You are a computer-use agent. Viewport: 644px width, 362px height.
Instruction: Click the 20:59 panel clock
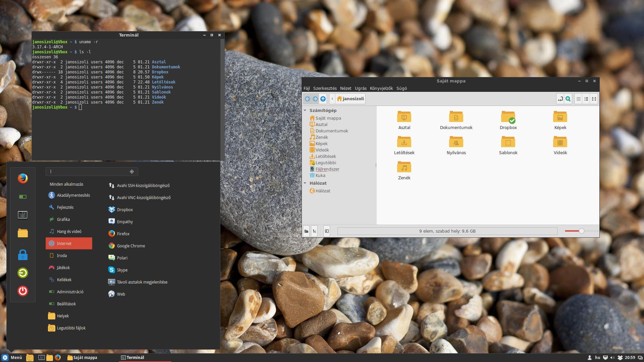pyautogui.click(x=630, y=357)
